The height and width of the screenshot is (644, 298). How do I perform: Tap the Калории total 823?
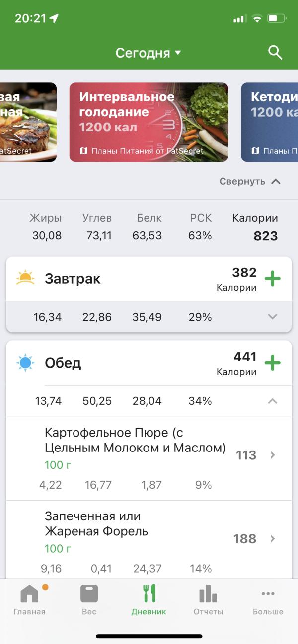coord(266,236)
